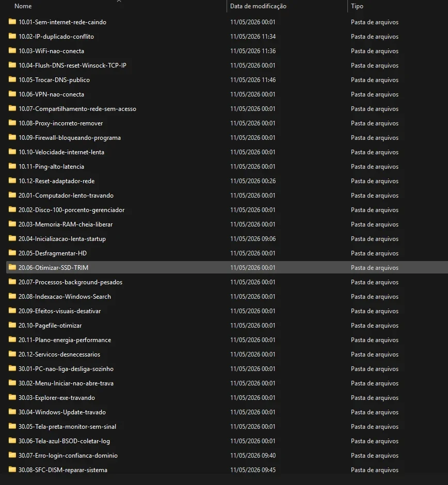The height and width of the screenshot is (485, 448).
Task: Click folder icon of 10.08-Proxy-incorreto-remover
Action: (12, 123)
